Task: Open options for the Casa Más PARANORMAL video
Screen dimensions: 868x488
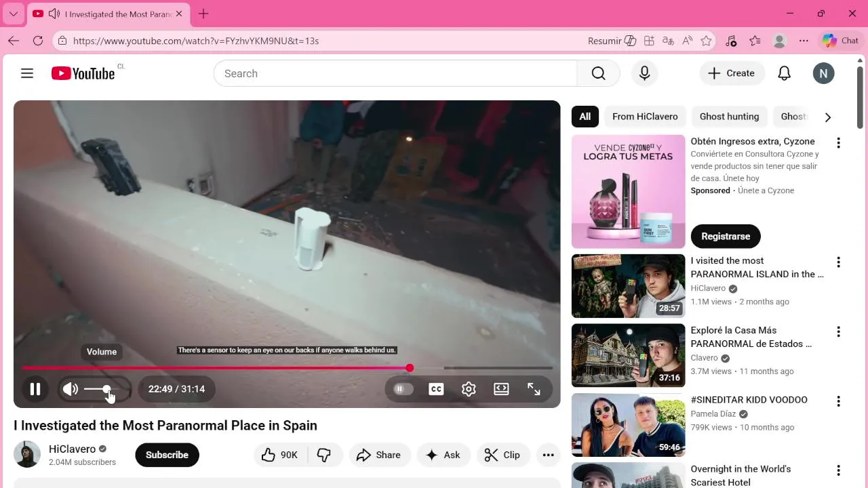Action: point(838,331)
